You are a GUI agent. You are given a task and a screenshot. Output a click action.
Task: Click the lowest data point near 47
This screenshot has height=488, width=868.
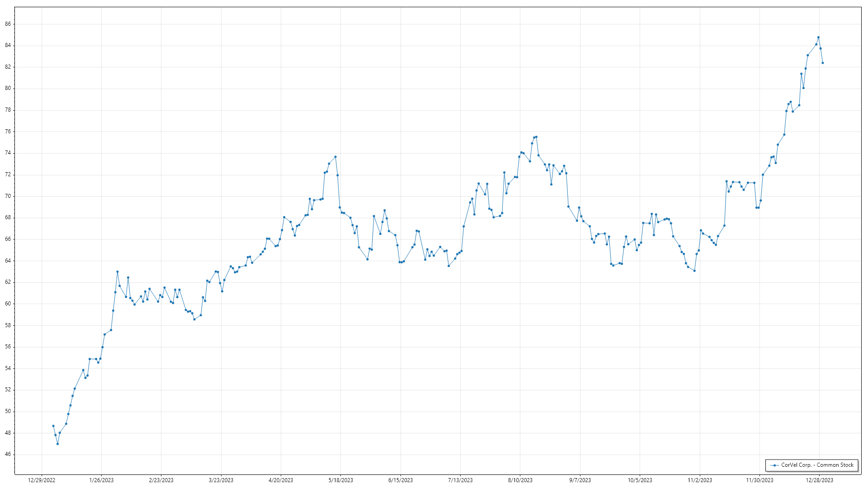point(57,444)
